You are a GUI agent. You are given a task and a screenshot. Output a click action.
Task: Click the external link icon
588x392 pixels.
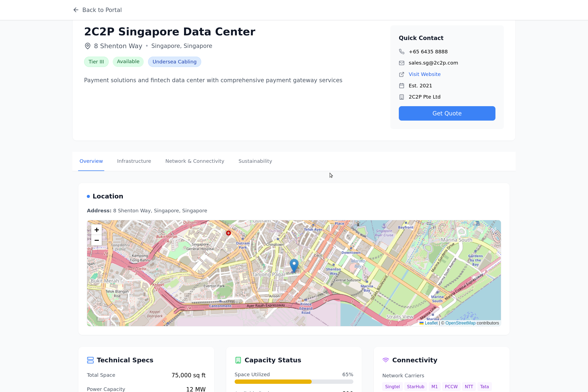pos(402,74)
